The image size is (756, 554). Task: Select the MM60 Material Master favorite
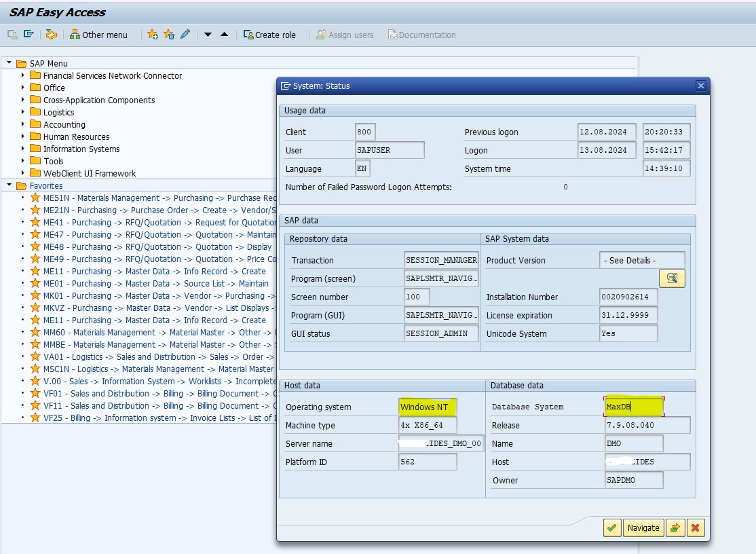click(x=159, y=332)
